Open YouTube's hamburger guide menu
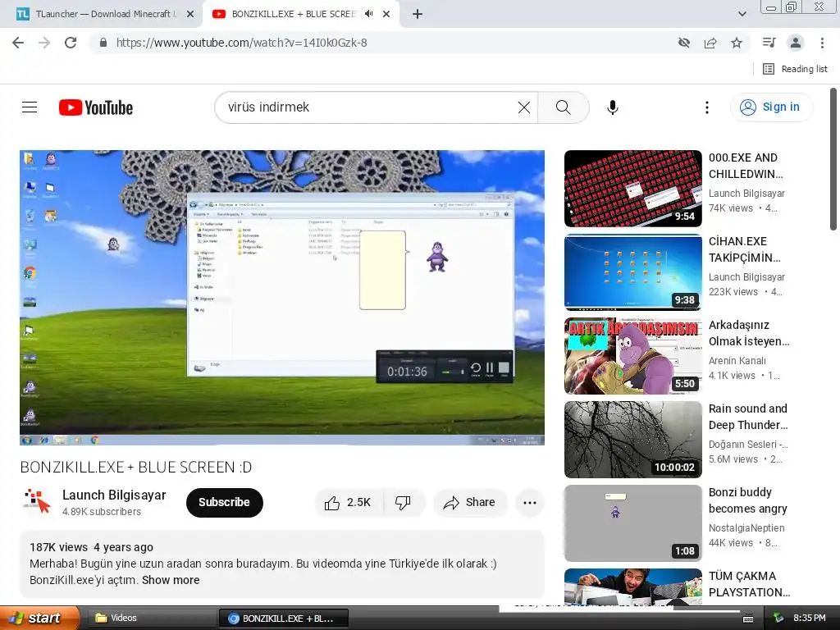Screen dimensions: 840x630 [x=30, y=107]
